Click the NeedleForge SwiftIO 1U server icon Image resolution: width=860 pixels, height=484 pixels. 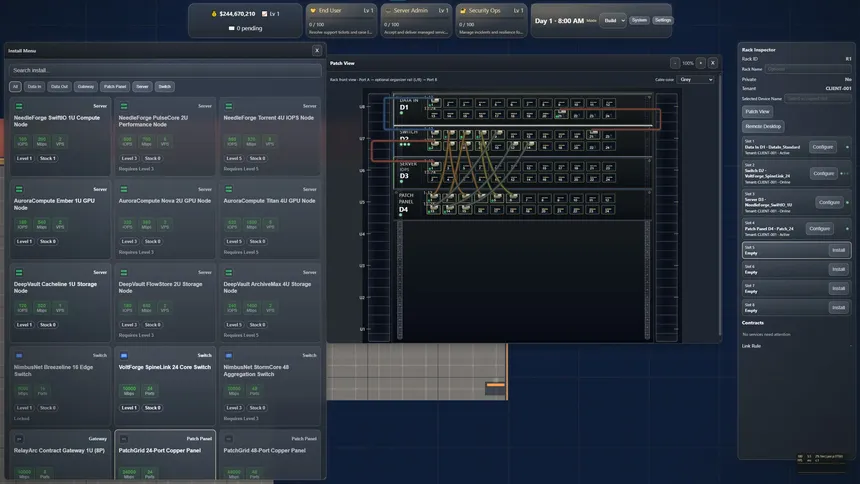coord(19,105)
